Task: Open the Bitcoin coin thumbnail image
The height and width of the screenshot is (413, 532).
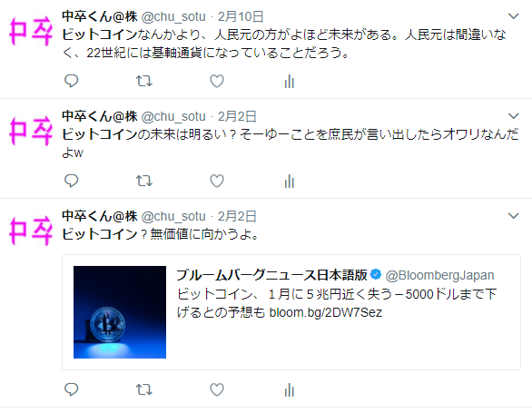Action: coord(120,312)
